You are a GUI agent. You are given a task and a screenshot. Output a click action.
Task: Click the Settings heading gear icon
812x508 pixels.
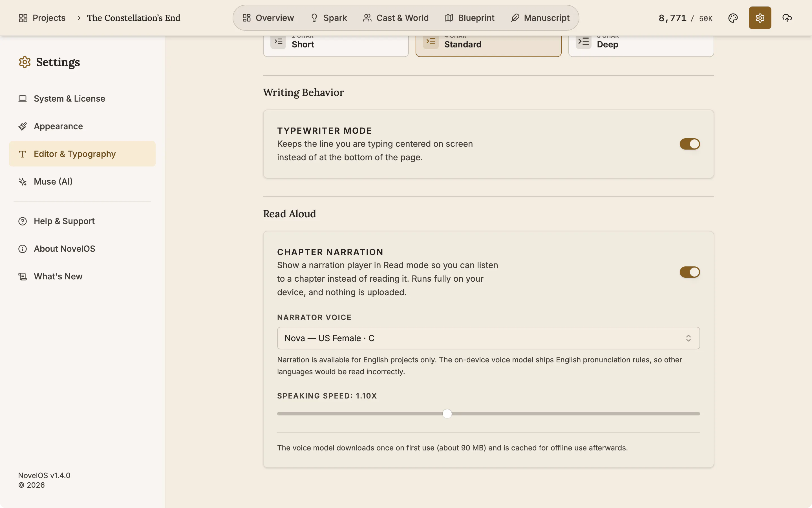[x=25, y=62]
